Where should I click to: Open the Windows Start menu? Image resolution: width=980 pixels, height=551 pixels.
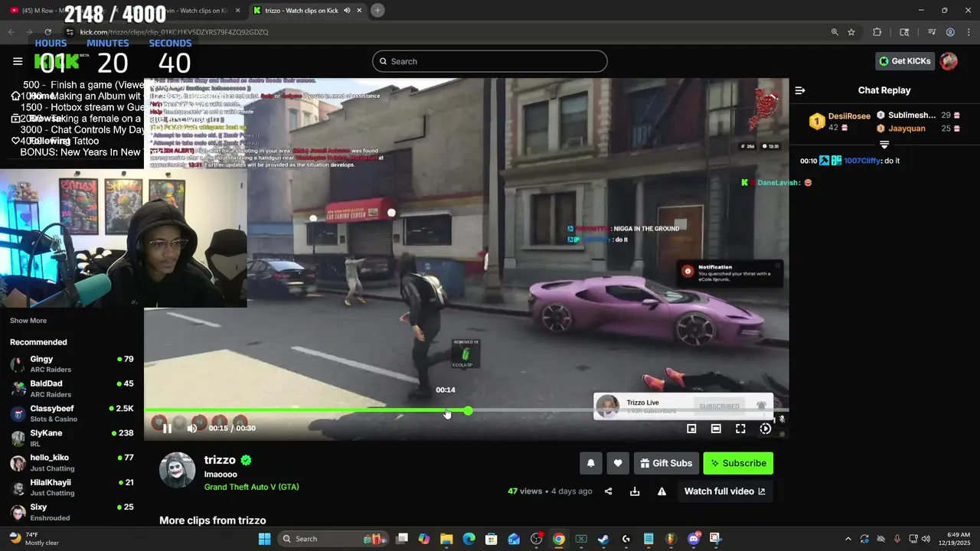click(264, 539)
